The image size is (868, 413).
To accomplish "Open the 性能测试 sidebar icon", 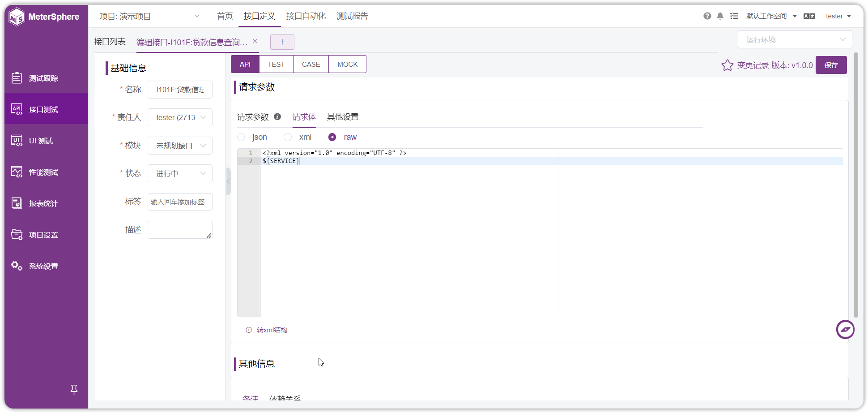I will [x=17, y=172].
